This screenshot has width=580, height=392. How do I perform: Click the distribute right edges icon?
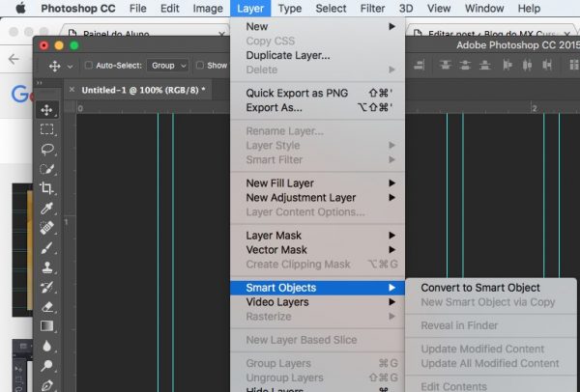coord(547,66)
